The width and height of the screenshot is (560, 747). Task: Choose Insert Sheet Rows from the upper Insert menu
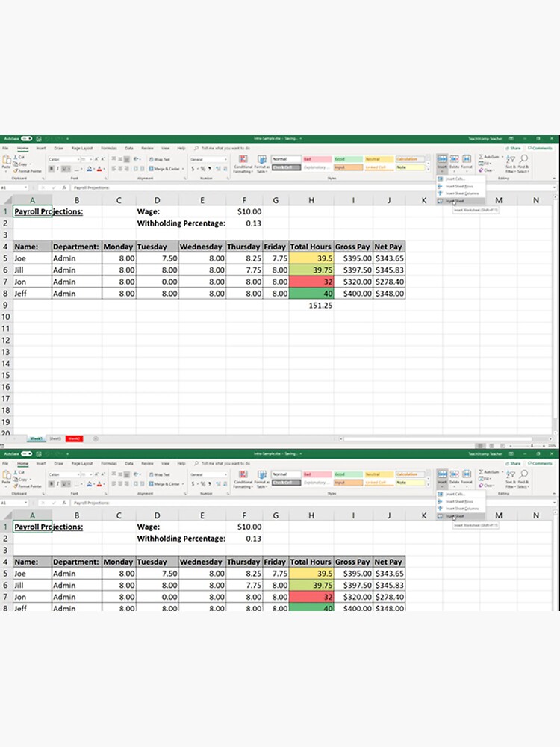459,186
